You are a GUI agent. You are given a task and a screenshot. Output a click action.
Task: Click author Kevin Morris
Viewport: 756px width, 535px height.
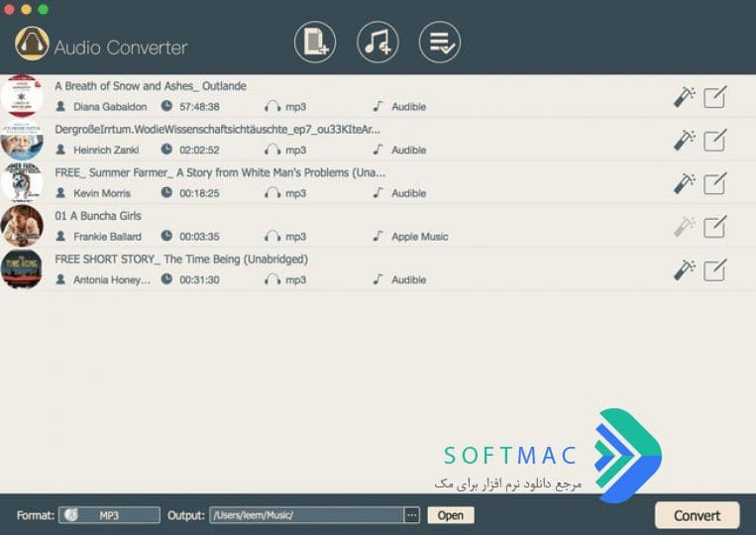point(102,193)
